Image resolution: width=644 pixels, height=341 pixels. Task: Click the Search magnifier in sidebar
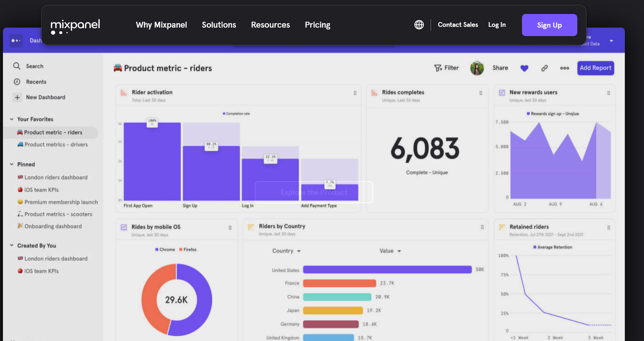tap(17, 66)
